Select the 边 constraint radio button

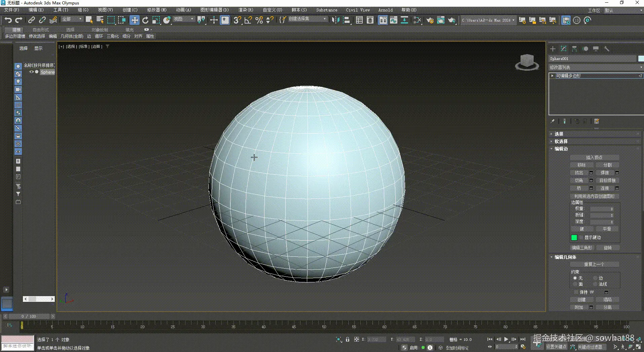click(x=595, y=278)
